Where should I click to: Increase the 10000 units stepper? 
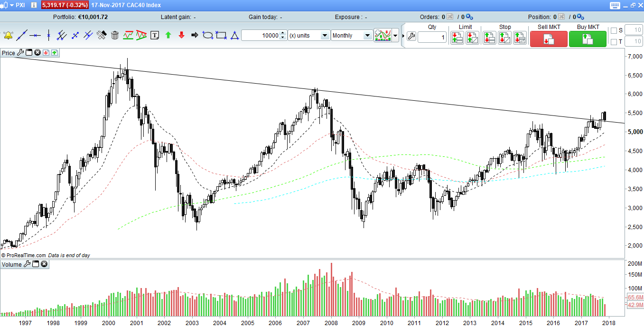283,33
